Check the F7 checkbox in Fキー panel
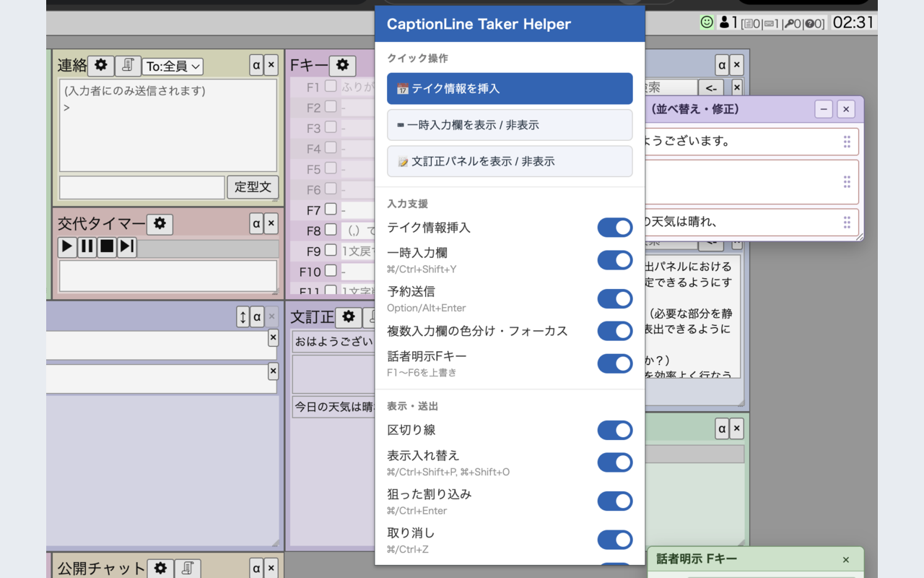 [331, 210]
